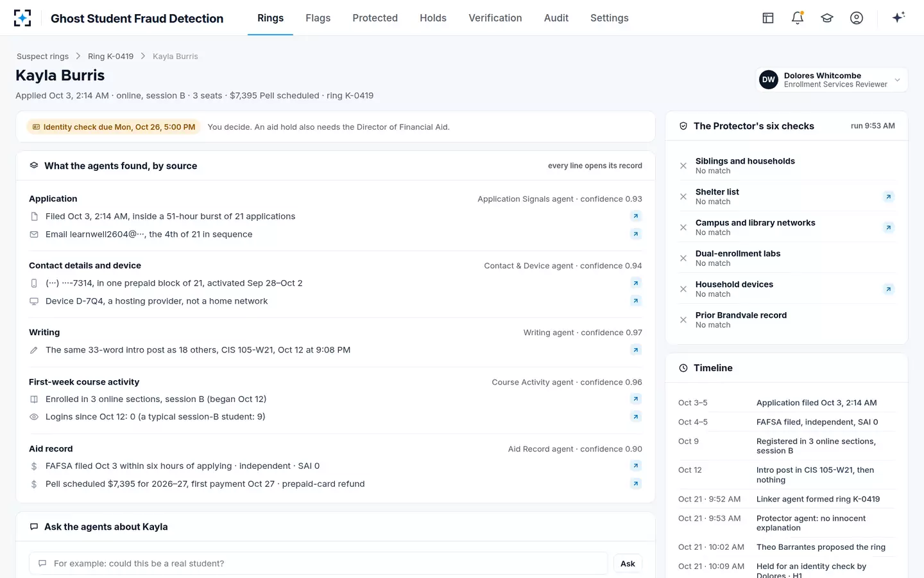Open record for 33-word intro post line
The height and width of the screenshot is (578, 924).
tap(636, 350)
